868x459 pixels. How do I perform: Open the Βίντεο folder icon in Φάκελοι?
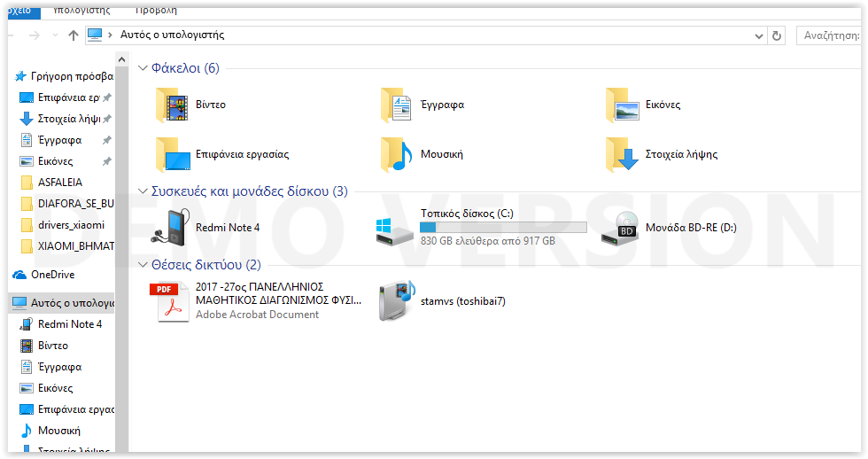(172, 105)
